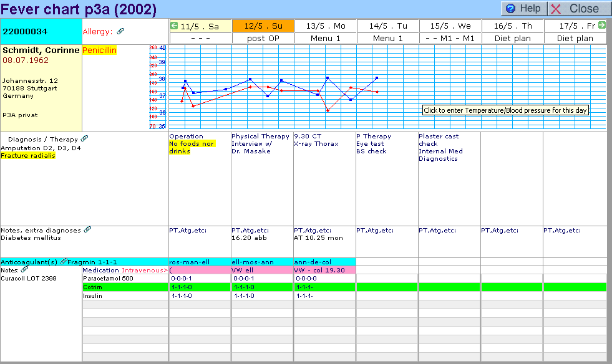
Task: Click the Intravenous> medication link
Action: [x=145, y=271]
